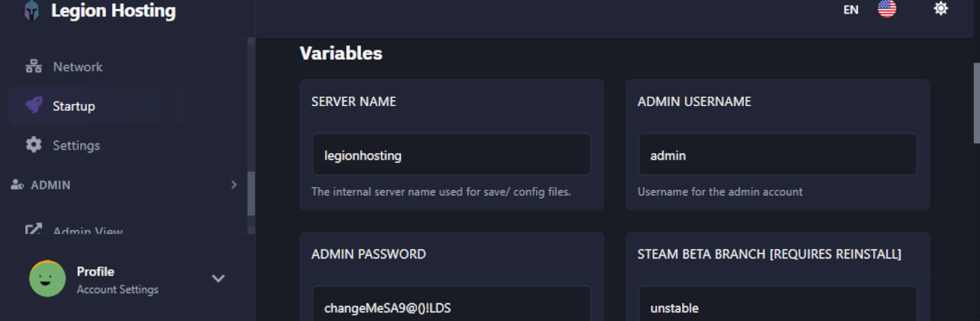Click the ADMIN PASSWORD label
Image resolution: width=980 pixels, height=321 pixels.
pyautogui.click(x=369, y=254)
